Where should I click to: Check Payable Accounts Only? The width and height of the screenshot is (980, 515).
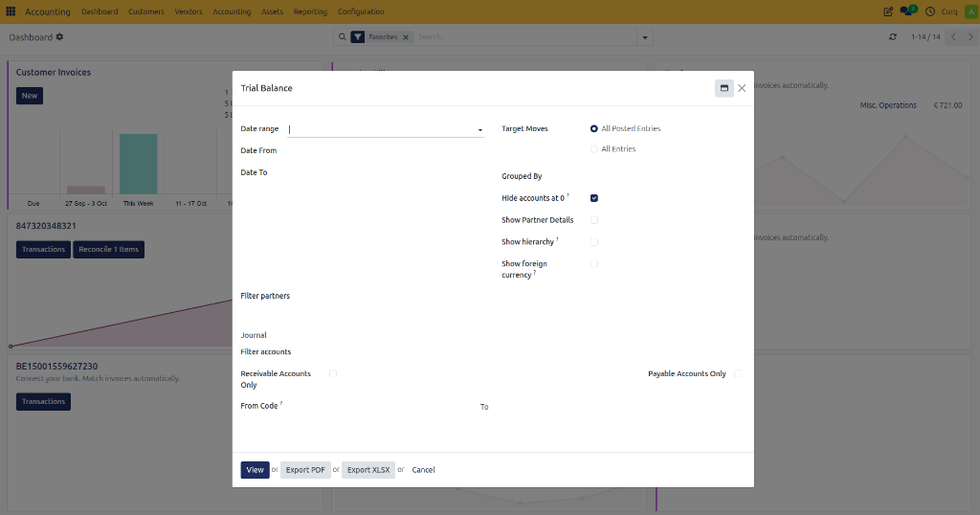[x=738, y=373]
